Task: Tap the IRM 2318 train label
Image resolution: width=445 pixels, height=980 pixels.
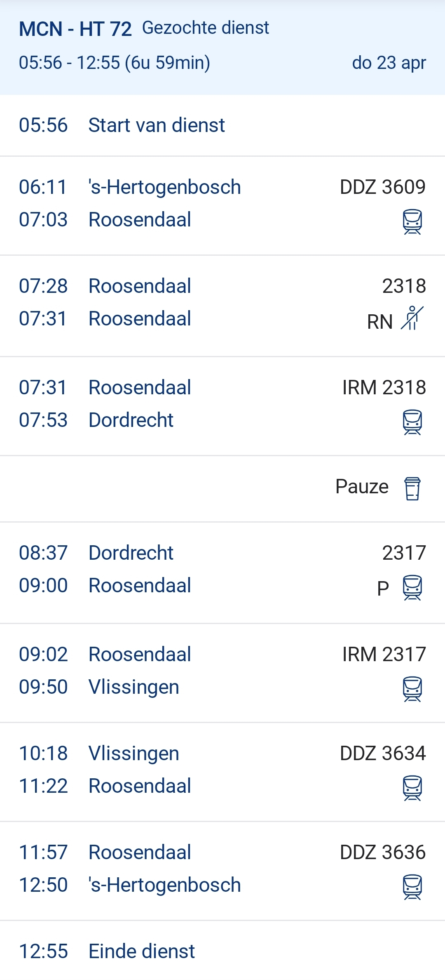Action: coord(384,388)
